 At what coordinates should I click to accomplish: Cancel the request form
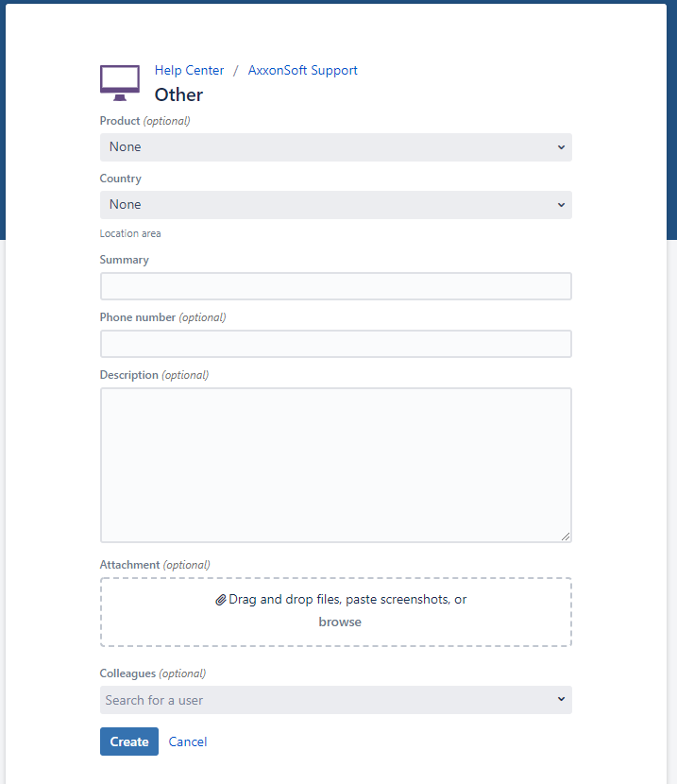click(188, 741)
